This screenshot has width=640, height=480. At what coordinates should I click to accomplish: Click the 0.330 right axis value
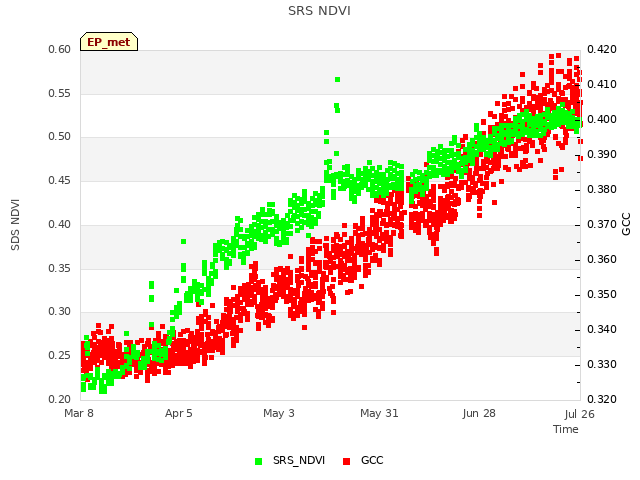pyautogui.click(x=602, y=364)
